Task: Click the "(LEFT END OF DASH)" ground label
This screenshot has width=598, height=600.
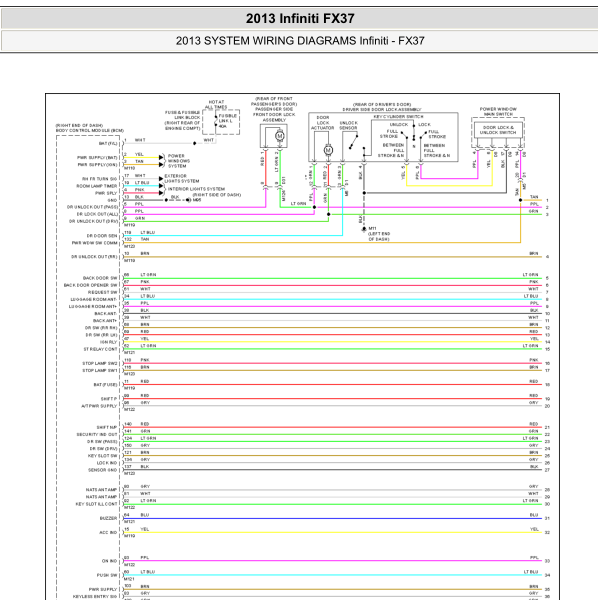Action: click(379, 236)
